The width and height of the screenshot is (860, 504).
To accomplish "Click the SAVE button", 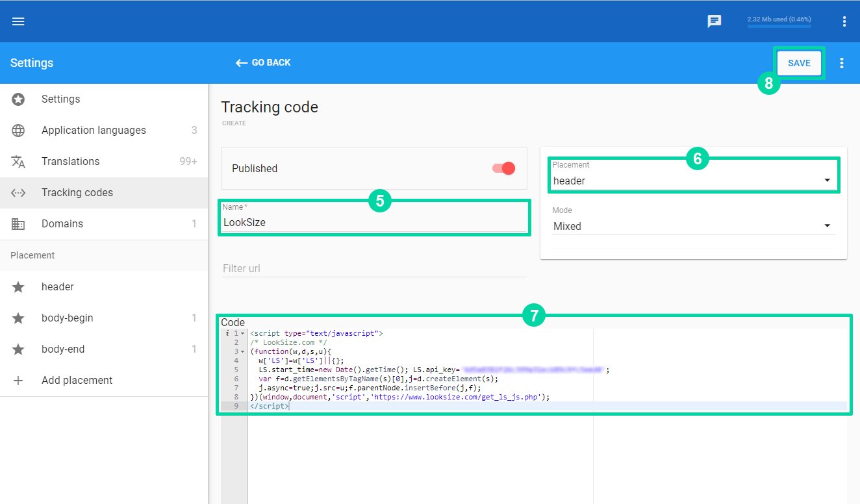I will pyautogui.click(x=799, y=63).
